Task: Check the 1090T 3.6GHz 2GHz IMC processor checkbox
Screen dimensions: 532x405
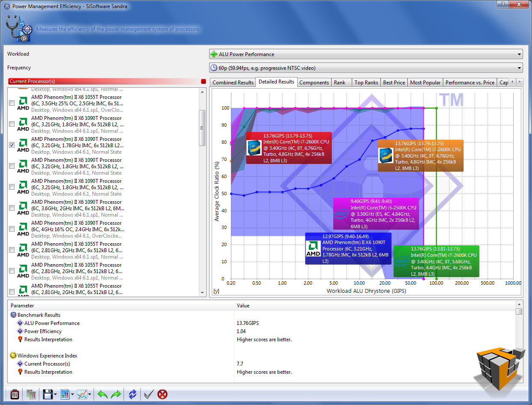Action: point(12,208)
